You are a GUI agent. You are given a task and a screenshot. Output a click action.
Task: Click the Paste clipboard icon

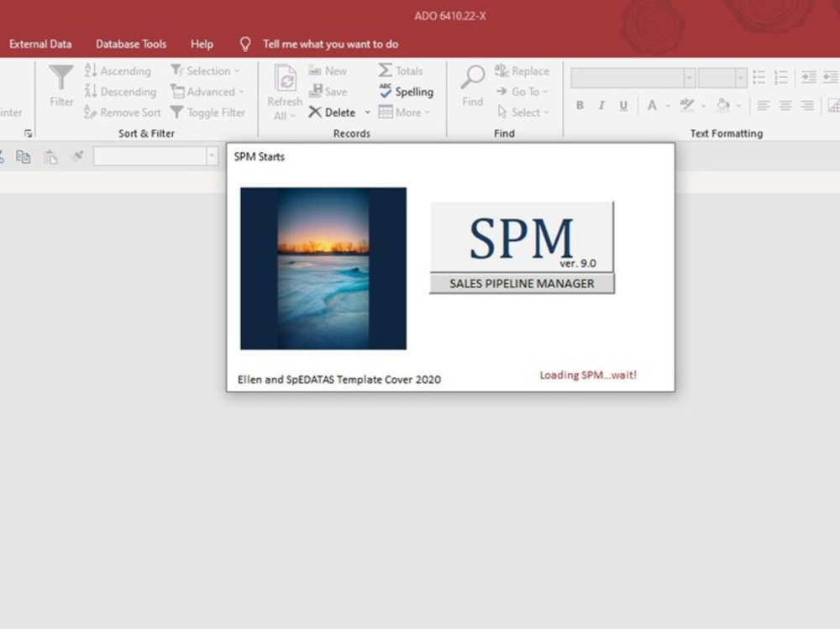(x=50, y=156)
